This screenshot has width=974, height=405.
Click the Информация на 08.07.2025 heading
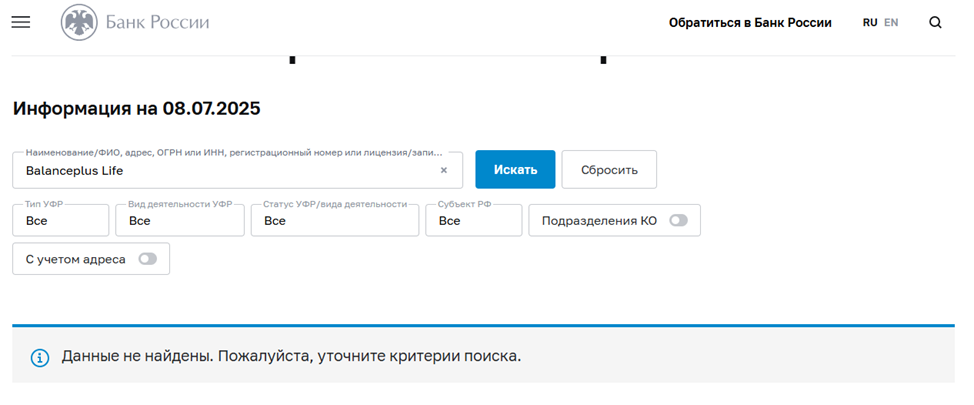137,109
